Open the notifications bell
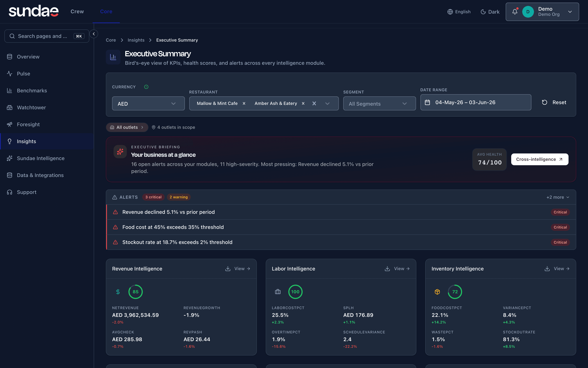Screen dimensions: 588x368 [x=515, y=12]
